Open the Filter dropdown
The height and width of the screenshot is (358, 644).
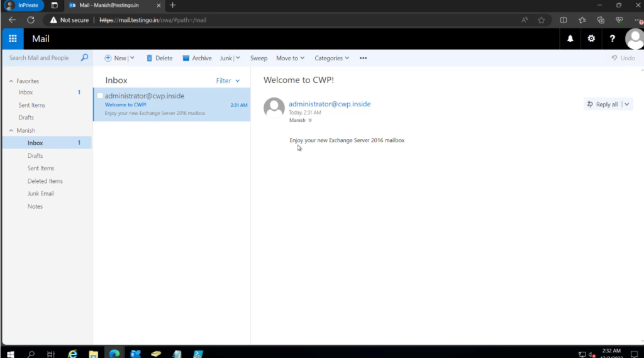(228, 81)
